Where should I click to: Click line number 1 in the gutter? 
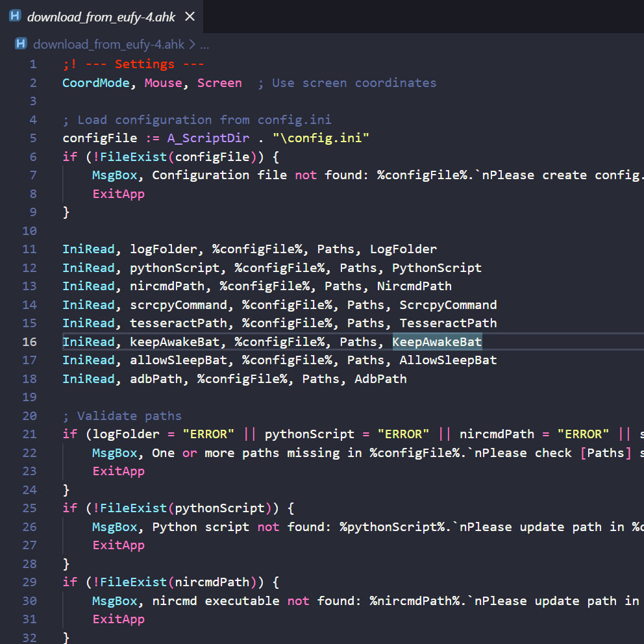pyautogui.click(x=33, y=64)
